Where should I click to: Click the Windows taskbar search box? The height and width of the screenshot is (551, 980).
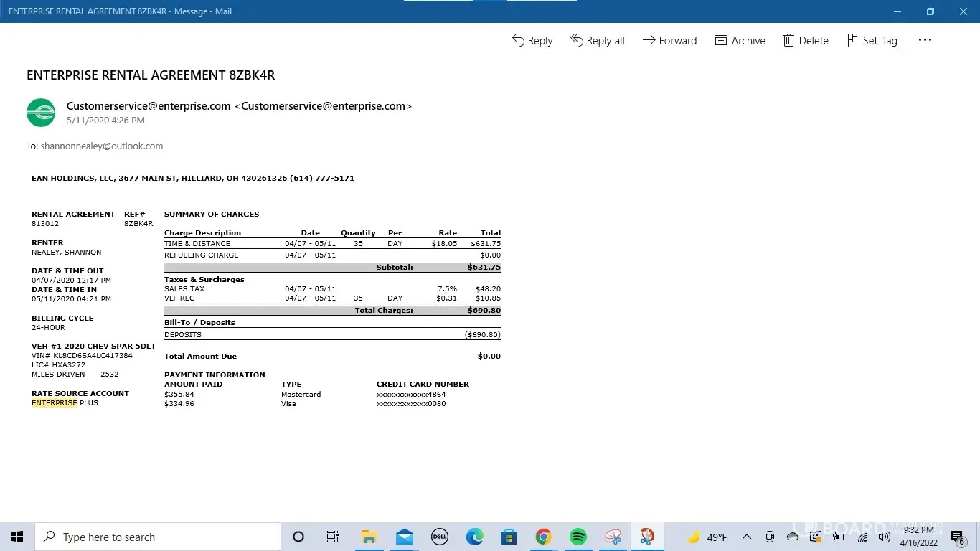click(158, 537)
